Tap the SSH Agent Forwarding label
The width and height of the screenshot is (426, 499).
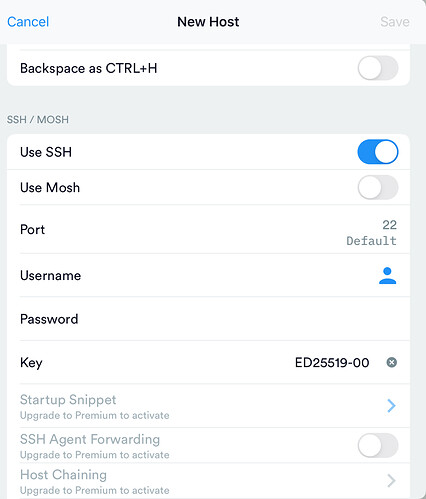point(90,439)
